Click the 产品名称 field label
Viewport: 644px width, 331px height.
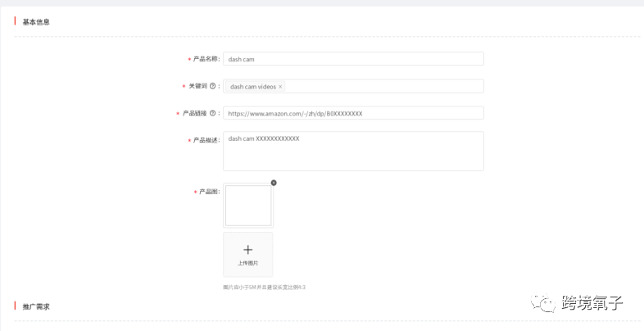pos(206,59)
